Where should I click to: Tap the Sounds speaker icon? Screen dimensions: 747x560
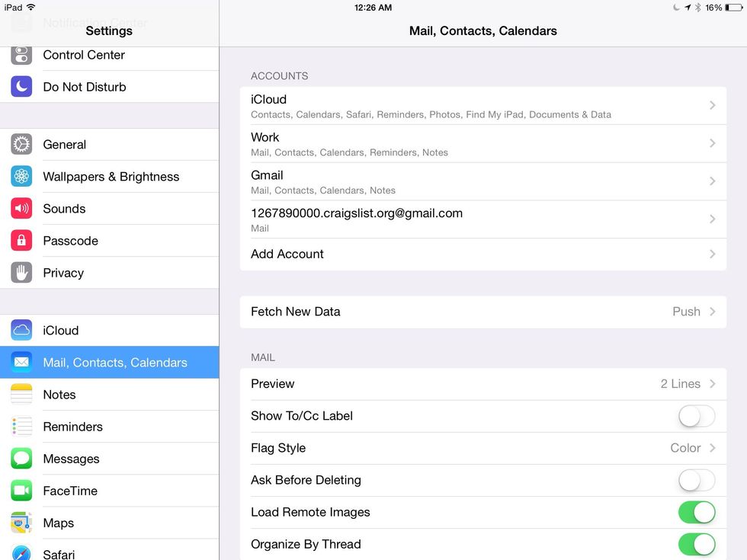21,209
